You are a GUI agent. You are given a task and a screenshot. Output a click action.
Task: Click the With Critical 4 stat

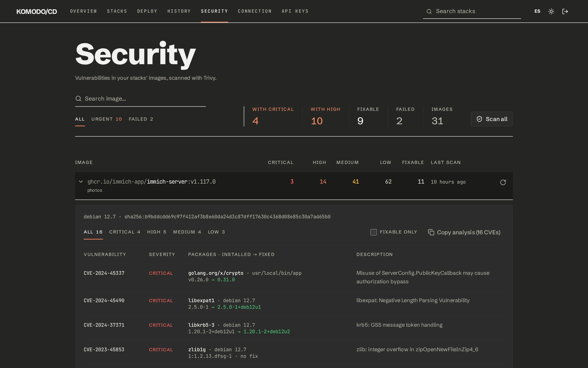(x=273, y=116)
